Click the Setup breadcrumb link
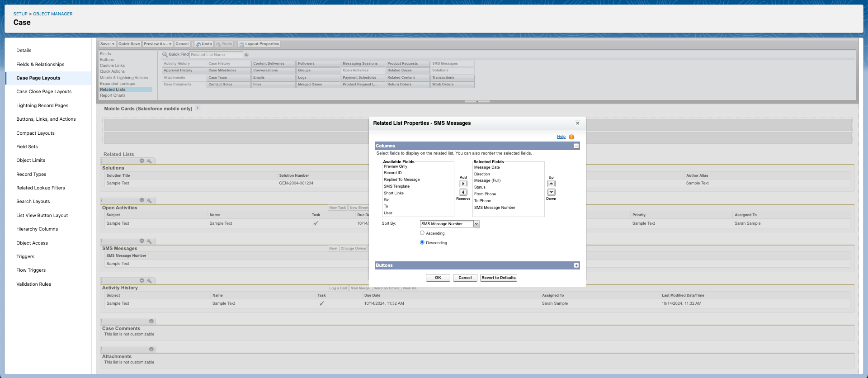Viewport: 868px width, 378px height. [20, 14]
